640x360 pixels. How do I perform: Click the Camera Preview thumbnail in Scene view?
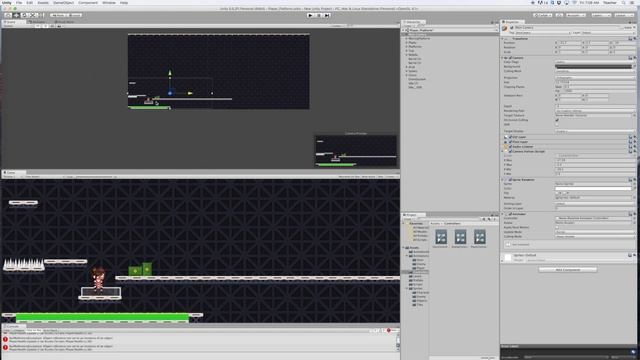point(356,151)
